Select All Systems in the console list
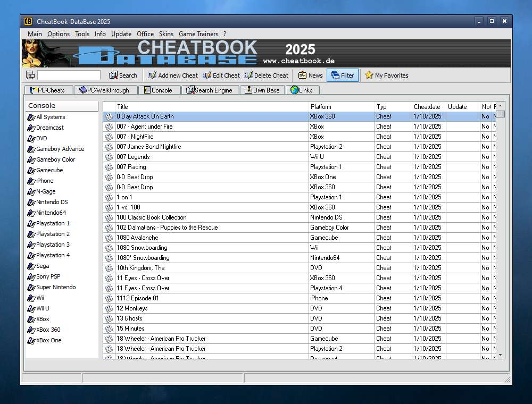Screen dimensions: 532x404 (46, 117)
